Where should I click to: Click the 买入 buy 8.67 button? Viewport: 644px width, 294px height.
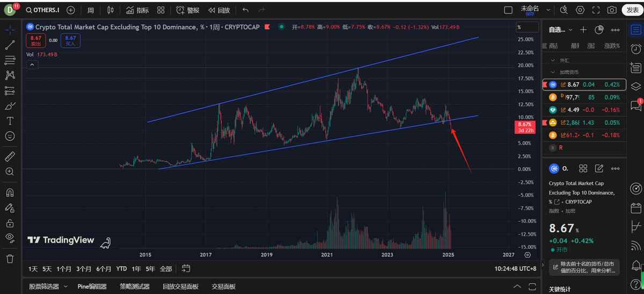[70, 40]
